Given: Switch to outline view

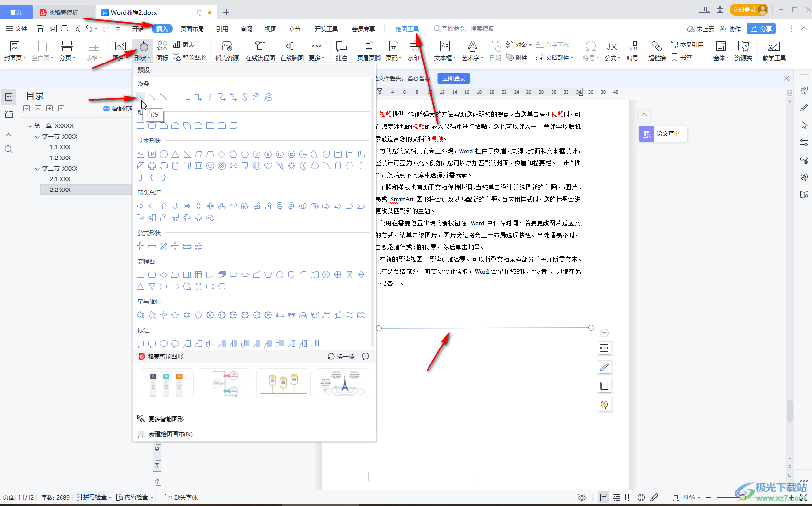Looking at the screenshot, I should click(616, 497).
